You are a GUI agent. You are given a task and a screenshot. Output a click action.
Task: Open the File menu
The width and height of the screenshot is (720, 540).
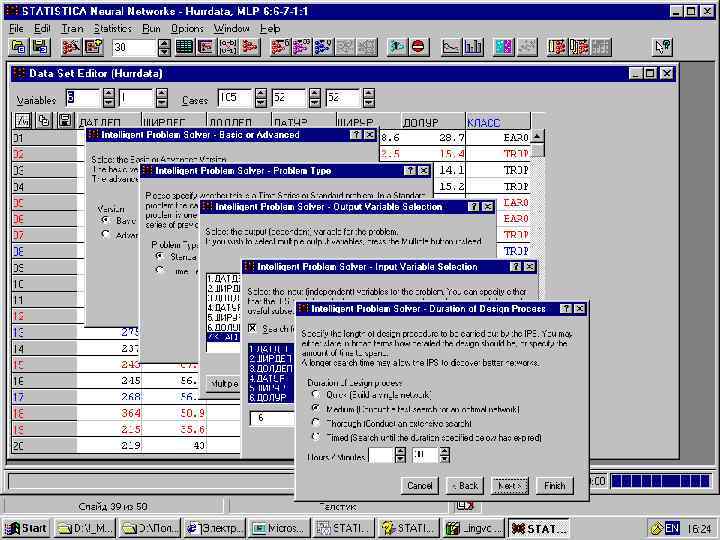click(16, 28)
